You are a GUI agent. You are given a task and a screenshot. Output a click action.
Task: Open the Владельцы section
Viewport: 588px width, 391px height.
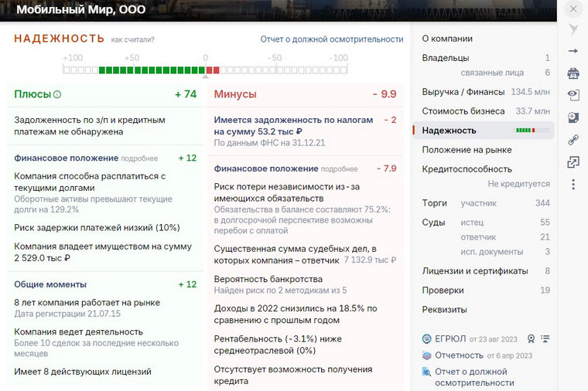[446, 58]
